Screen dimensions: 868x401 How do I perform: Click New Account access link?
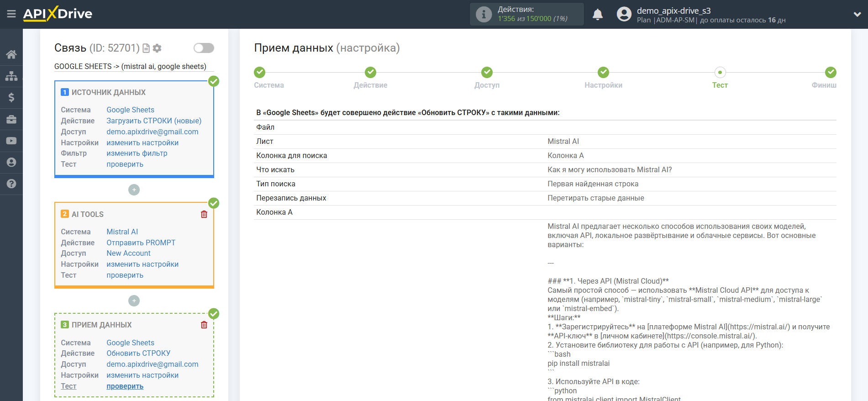[x=128, y=253]
